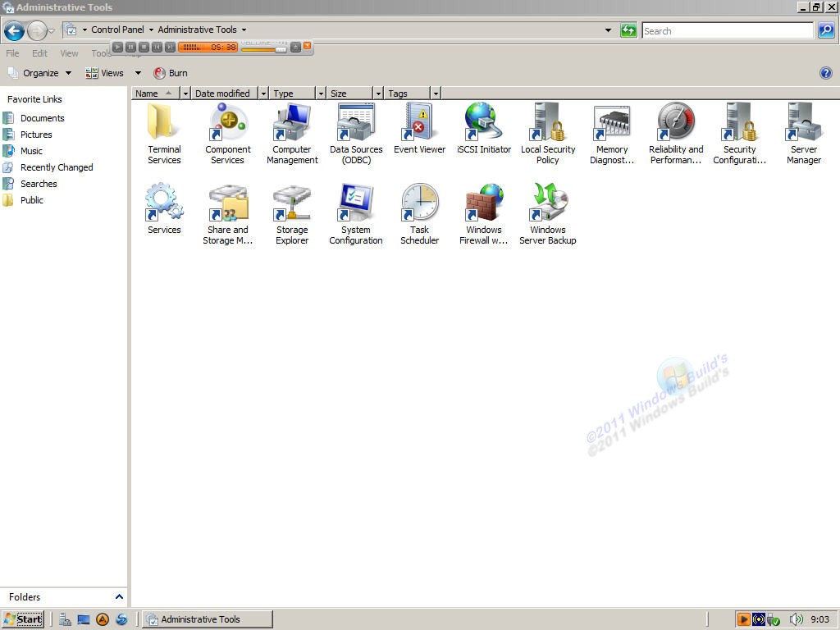
Task: Open the Type column filter dropdown
Action: (321, 94)
